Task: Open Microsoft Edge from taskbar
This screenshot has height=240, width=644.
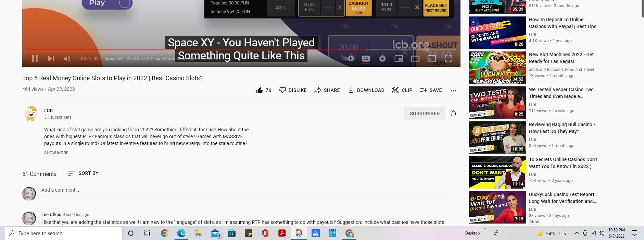Action: point(181,233)
